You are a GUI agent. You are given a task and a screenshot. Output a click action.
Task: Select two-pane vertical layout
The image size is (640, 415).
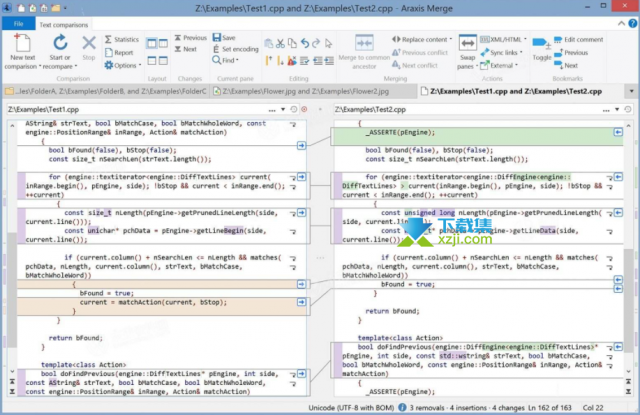click(x=152, y=43)
